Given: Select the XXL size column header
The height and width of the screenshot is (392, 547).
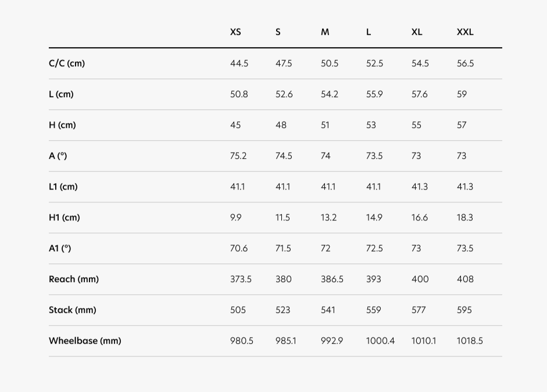Looking at the screenshot, I should (465, 32).
